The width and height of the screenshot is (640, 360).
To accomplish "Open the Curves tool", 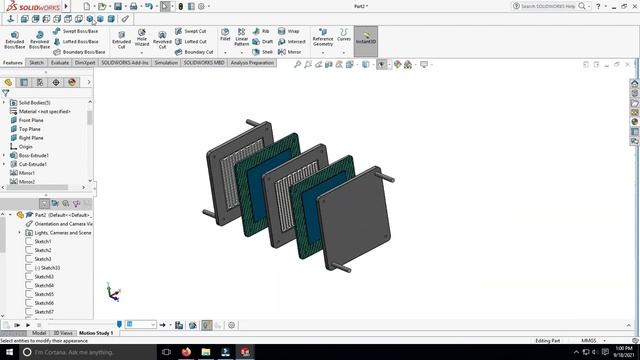I will coord(344,35).
